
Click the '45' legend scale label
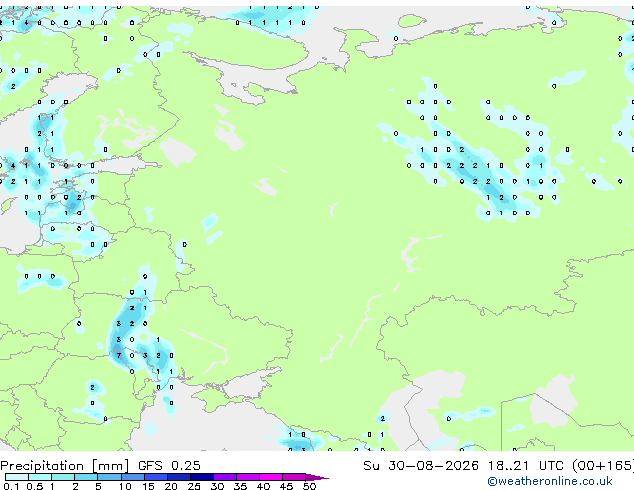[286, 486]
